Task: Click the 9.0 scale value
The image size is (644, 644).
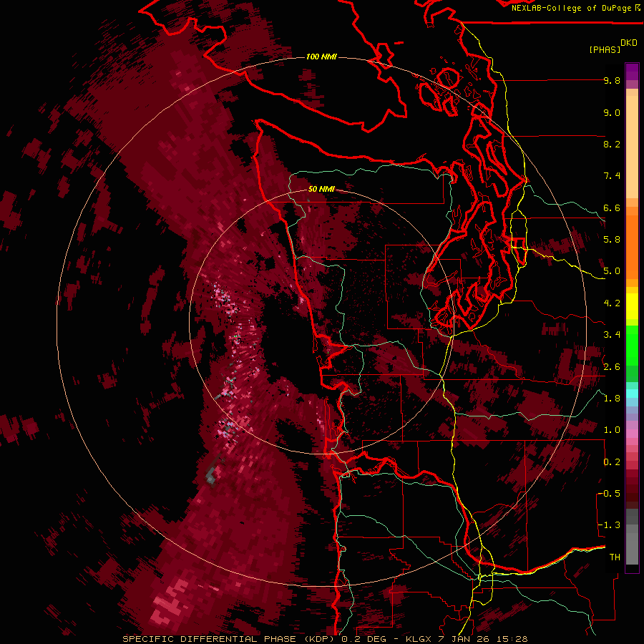Action: 612,113
